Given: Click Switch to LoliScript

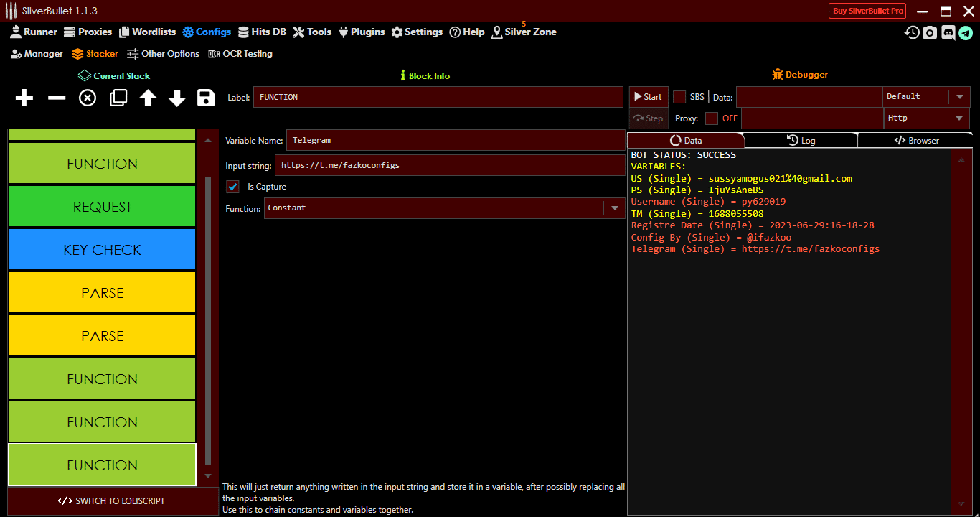Looking at the screenshot, I should click(113, 500).
